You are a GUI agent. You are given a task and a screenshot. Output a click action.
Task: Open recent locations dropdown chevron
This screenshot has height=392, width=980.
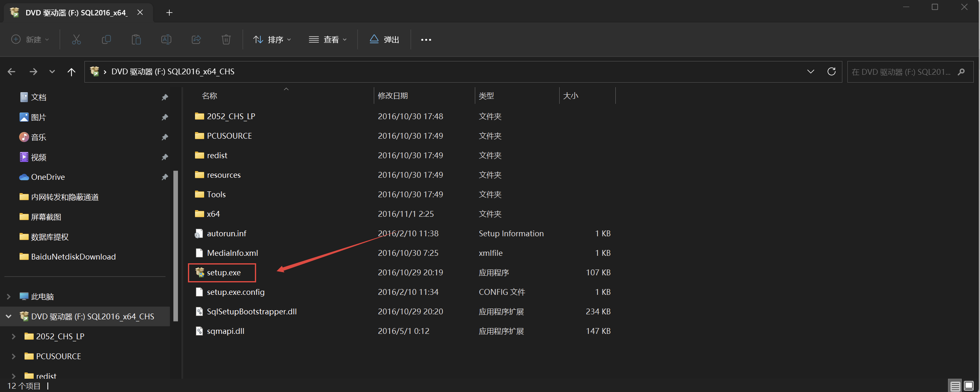click(x=52, y=71)
